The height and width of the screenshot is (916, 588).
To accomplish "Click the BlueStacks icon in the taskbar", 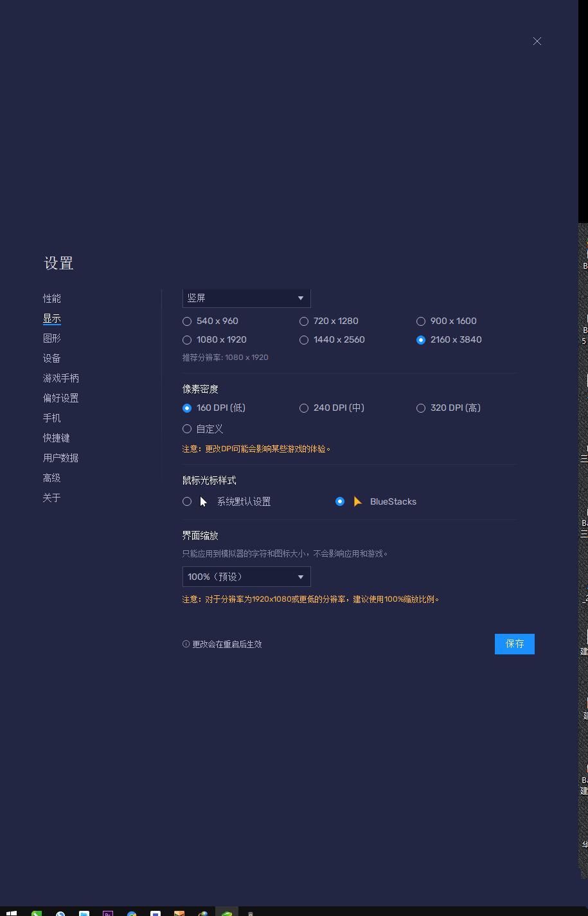I will point(227,913).
